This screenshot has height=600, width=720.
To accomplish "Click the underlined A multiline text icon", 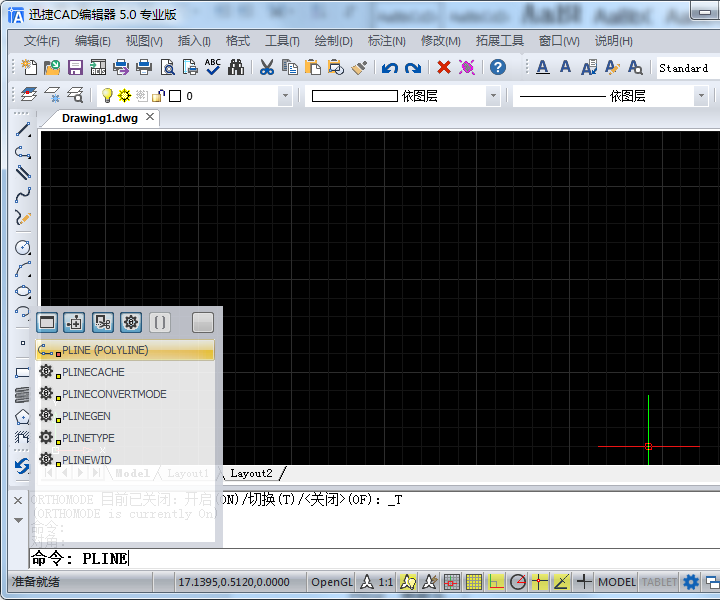I will (x=542, y=67).
